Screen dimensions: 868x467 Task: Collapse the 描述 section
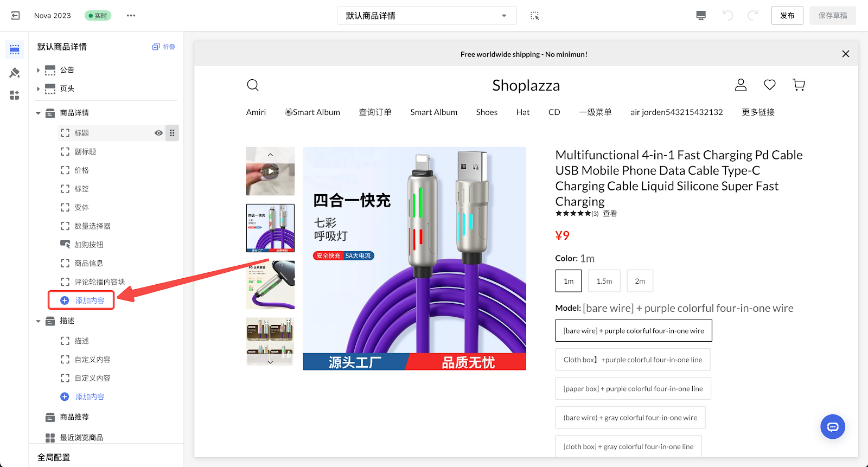pyautogui.click(x=39, y=321)
